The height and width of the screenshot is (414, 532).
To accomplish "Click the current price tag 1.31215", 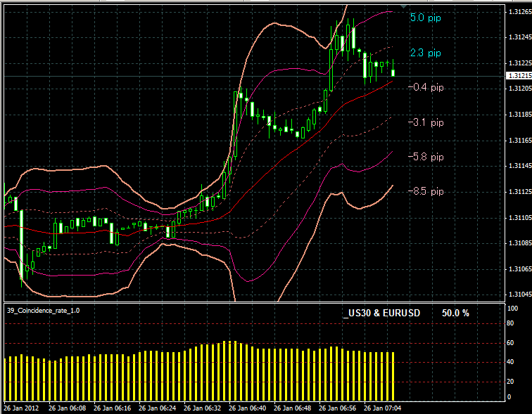I will [x=519, y=75].
